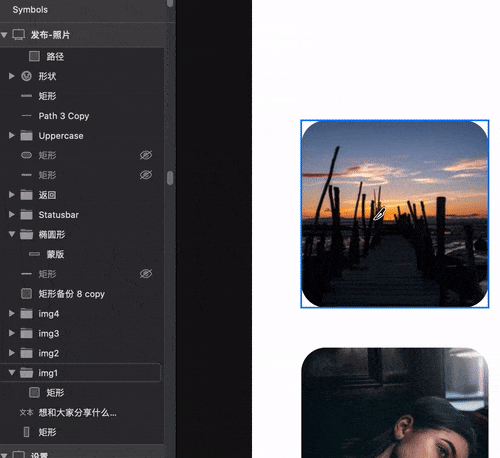The height and width of the screenshot is (458, 500).
Task: Unhide the 矩形 layer right below 蒙版
Action: click(x=146, y=274)
